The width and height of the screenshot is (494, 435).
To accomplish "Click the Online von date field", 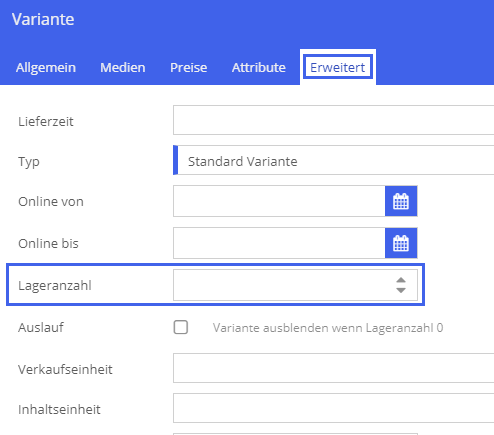I will coord(279,201).
